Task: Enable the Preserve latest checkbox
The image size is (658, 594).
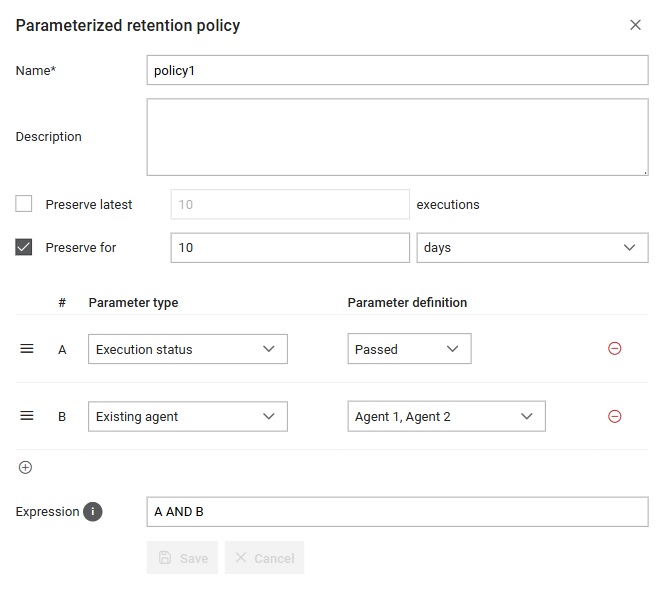Action: click(x=24, y=204)
